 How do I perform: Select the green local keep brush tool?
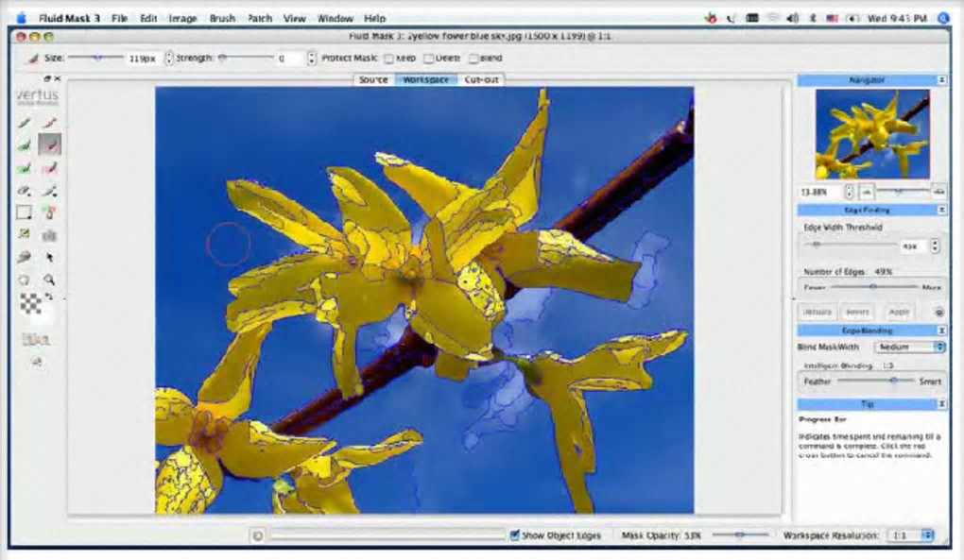click(24, 144)
